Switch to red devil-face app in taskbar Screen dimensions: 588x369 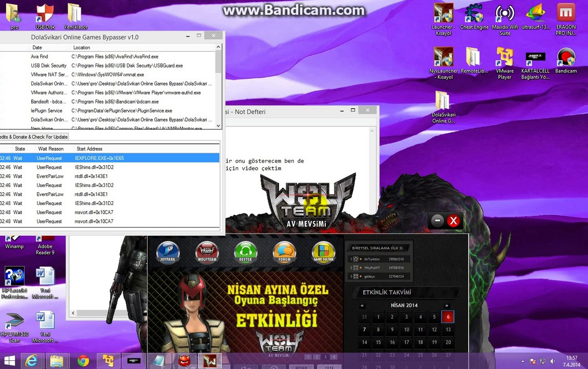tap(184, 361)
